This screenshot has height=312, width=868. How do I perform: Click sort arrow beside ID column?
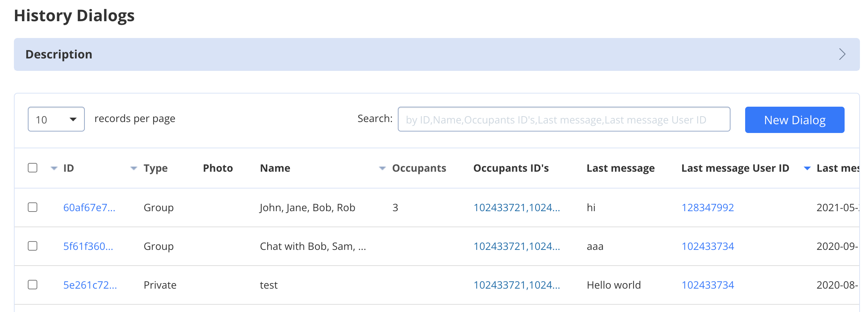[54, 168]
